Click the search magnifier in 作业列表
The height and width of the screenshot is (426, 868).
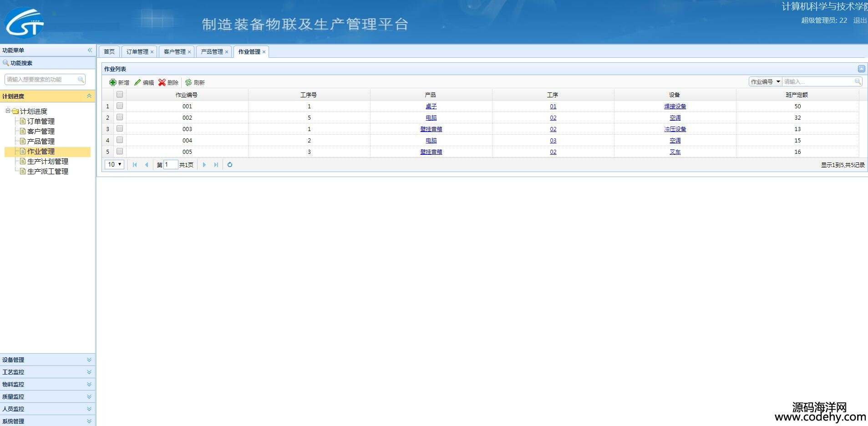click(858, 81)
